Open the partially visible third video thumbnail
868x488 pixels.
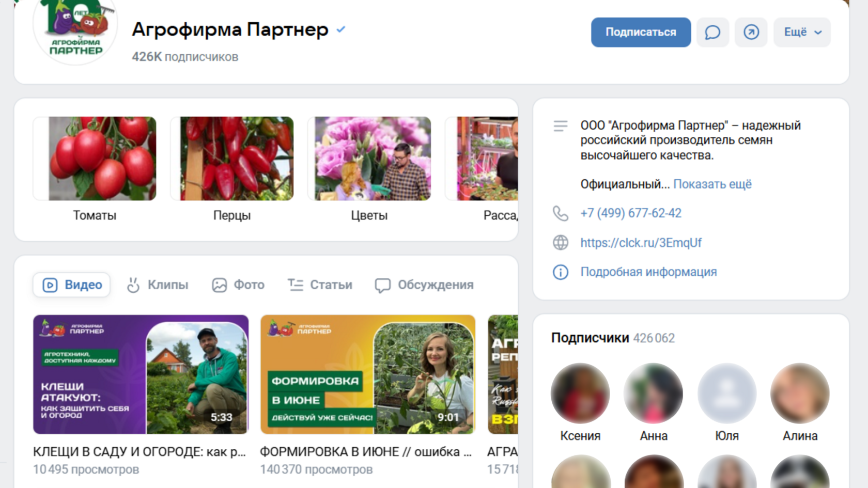tap(503, 374)
